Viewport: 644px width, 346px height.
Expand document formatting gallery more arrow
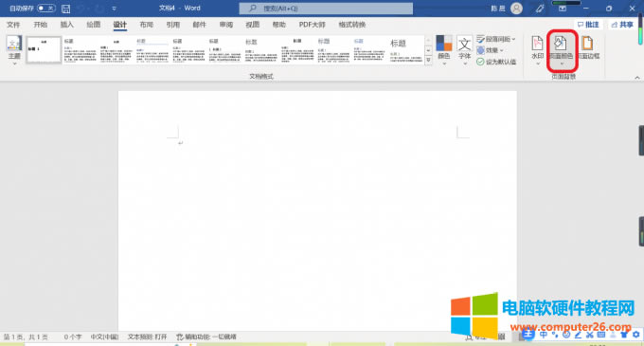point(428,60)
